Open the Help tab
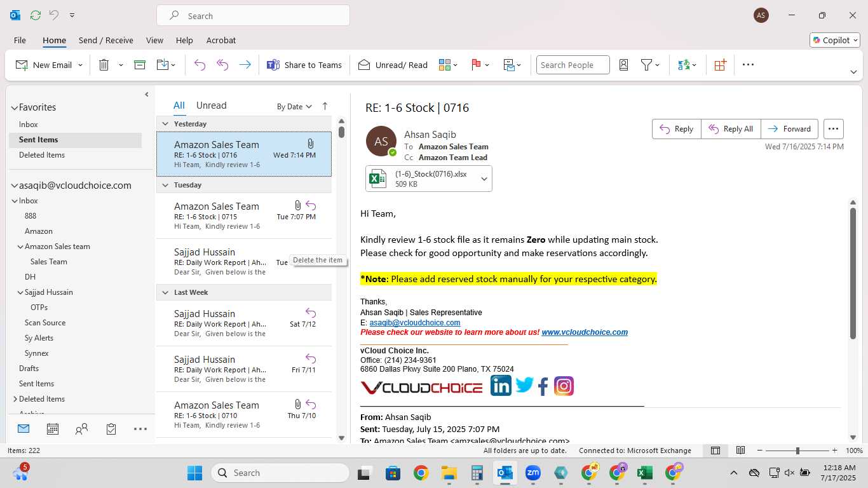This screenshot has height=488, width=868. pyautogui.click(x=184, y=40)
